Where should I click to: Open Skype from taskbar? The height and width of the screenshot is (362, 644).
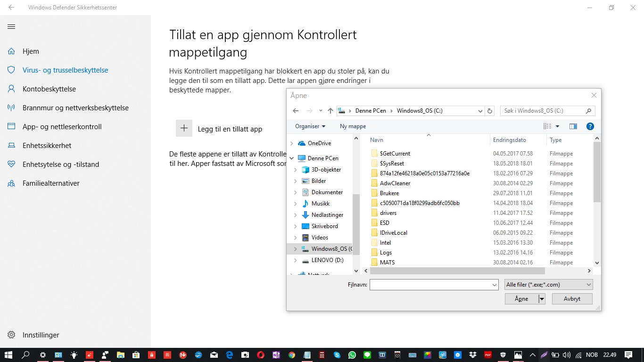click(x=337, y=355)
